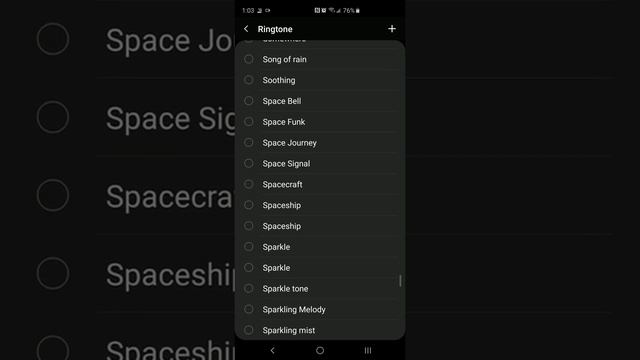Tap the "Space Funk" label
640x360 pixels.
coord(284,122)
